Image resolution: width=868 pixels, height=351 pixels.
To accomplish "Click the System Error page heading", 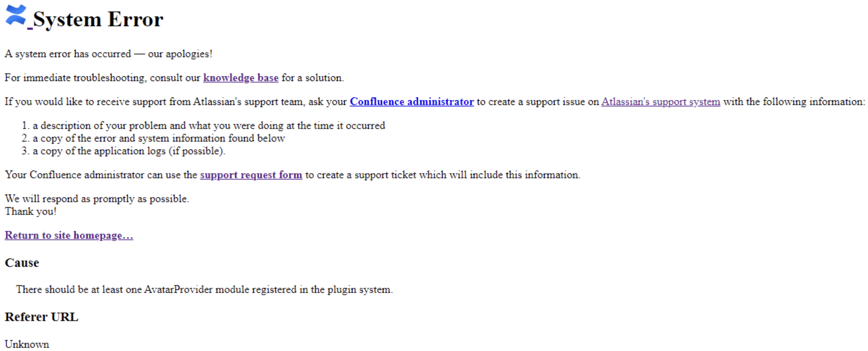I will coord(98,19).
